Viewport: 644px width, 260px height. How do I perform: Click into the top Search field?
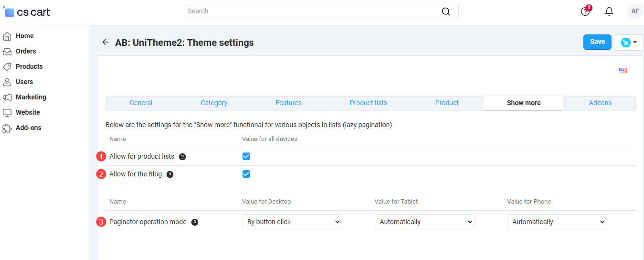[x=310, y=11]
